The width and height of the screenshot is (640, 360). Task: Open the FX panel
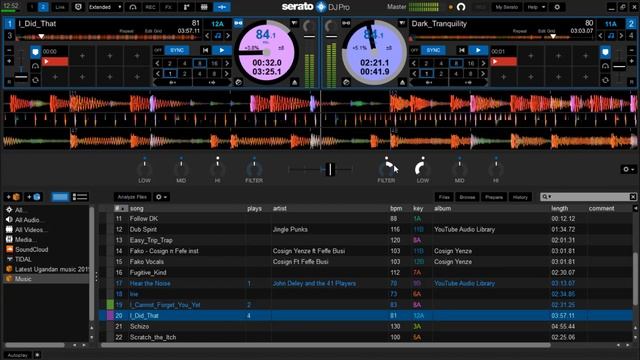168,7
